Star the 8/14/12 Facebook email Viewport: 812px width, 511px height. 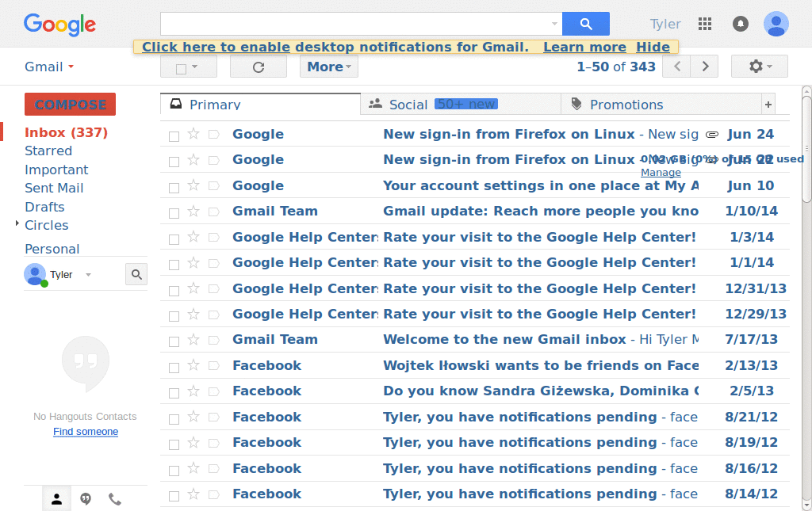[193, 494]
